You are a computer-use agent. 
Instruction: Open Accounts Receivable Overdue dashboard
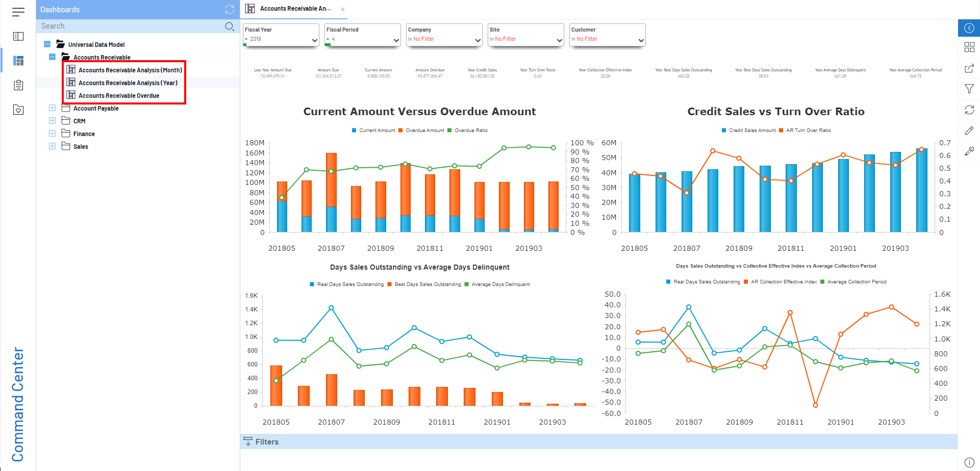[x=118, y=96]
